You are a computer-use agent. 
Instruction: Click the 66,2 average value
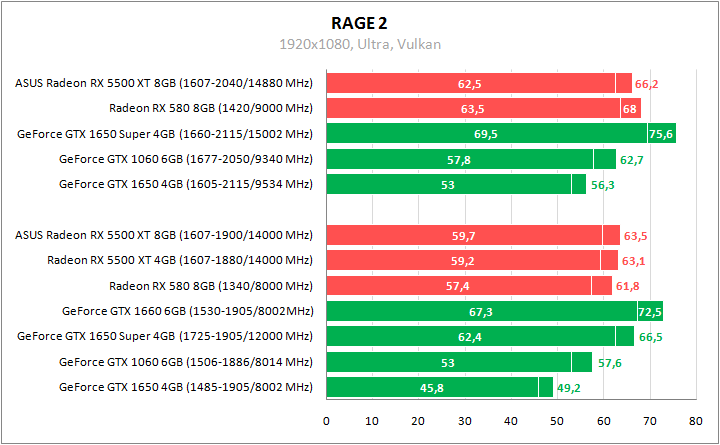pos(647,84)
